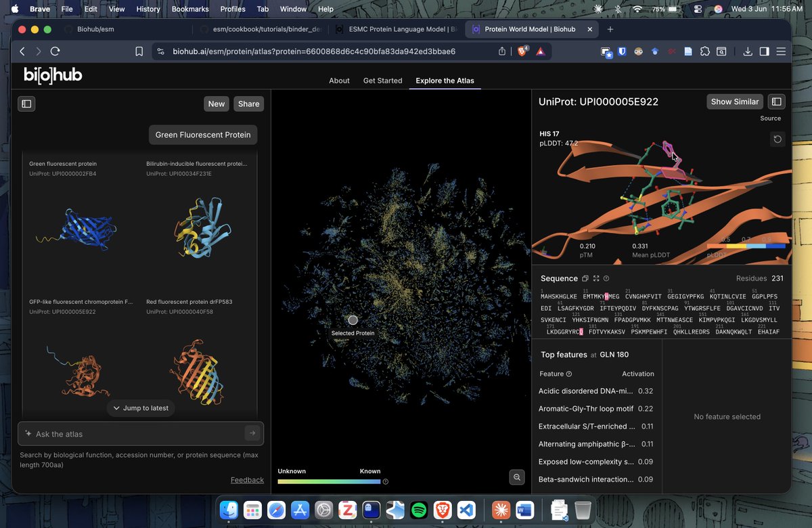Open the Known/Unknown legend info icon

386,482
